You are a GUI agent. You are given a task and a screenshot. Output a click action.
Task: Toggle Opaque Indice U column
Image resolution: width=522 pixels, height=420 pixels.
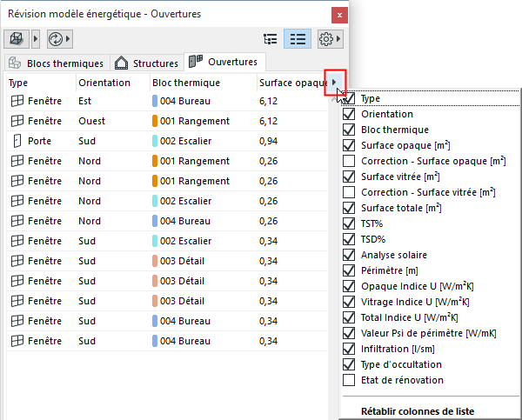pyautogui.click(x=349, y=286)
